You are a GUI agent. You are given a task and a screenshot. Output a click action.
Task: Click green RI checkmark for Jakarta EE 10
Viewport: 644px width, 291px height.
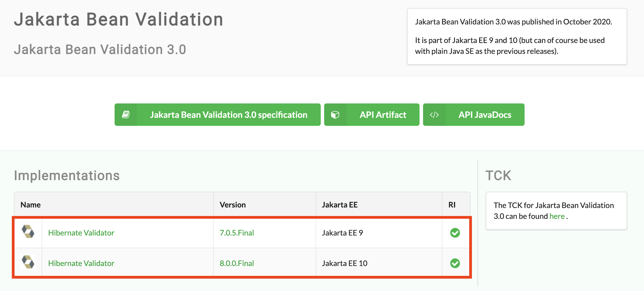[x=455, y=263]
